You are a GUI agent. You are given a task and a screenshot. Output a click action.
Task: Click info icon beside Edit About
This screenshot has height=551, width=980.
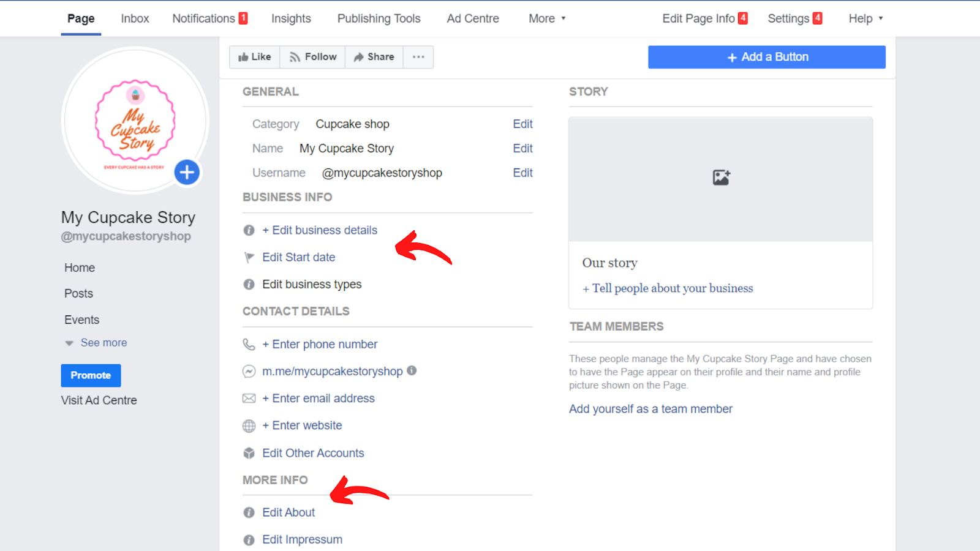point(249,513)
